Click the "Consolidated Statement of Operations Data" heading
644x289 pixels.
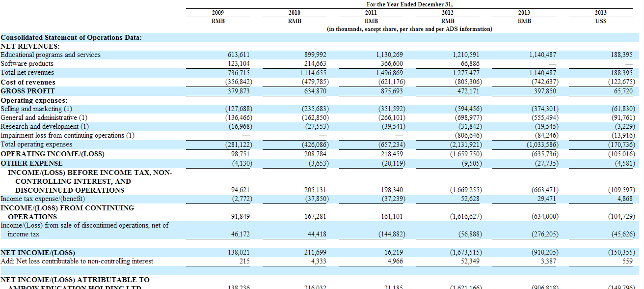(x=71, y=37)
